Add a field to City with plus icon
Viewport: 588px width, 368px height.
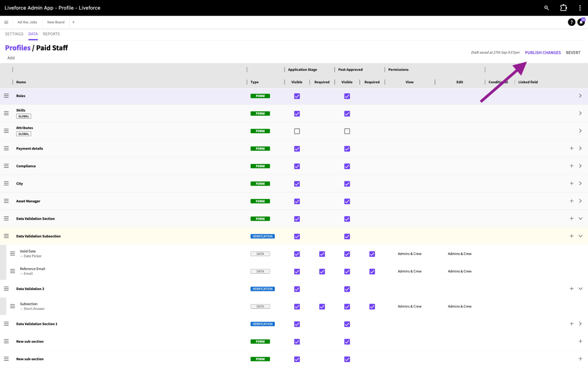click(572, 183)
